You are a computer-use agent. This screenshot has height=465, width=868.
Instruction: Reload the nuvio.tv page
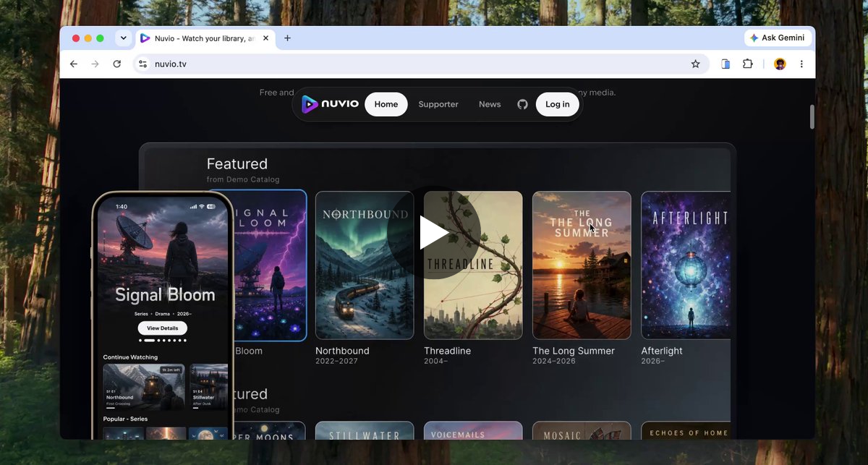[117, 64]
